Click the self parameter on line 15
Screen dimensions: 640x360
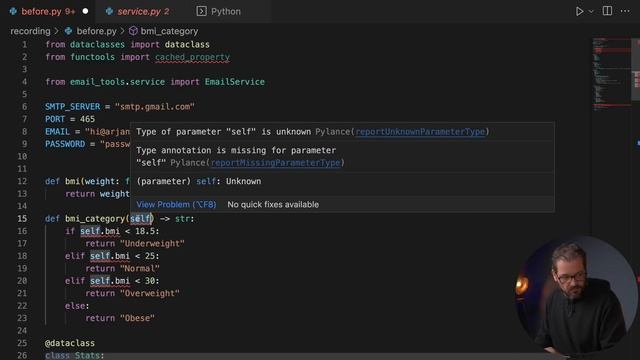coord(140,219)
